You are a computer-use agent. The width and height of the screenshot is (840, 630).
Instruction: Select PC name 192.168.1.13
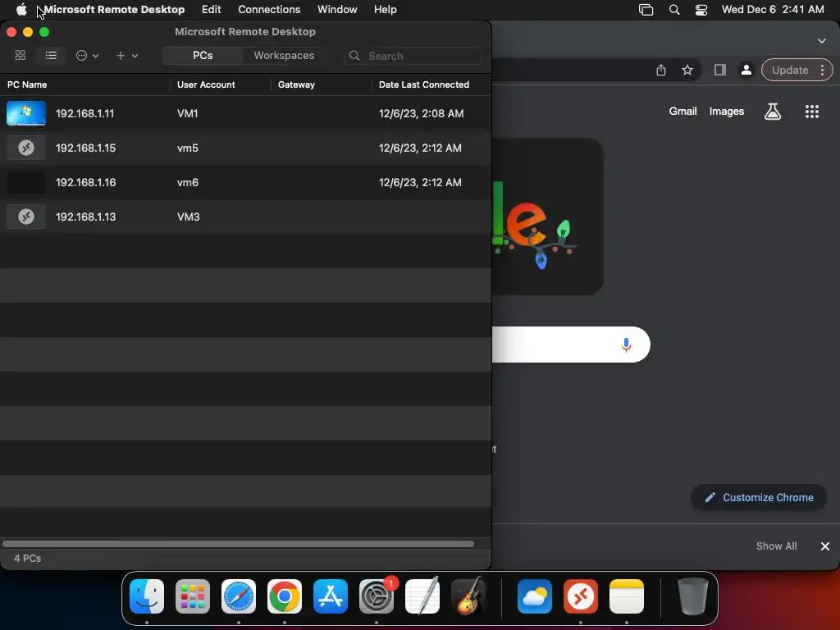85,217
